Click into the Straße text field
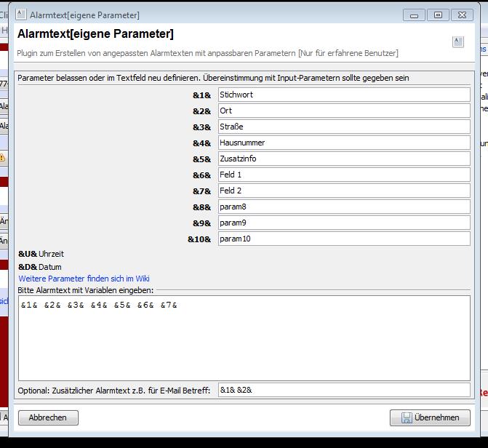Viewport: 488px width, 448px height. (343, 127)
